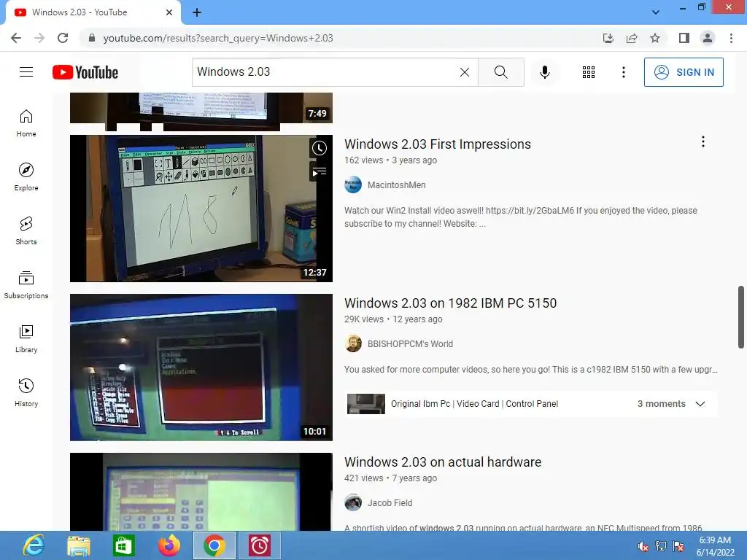The height and width of the screenshot is (560, 747).
Task: Open the Chrome profile avatar
Action: point(708,38)
